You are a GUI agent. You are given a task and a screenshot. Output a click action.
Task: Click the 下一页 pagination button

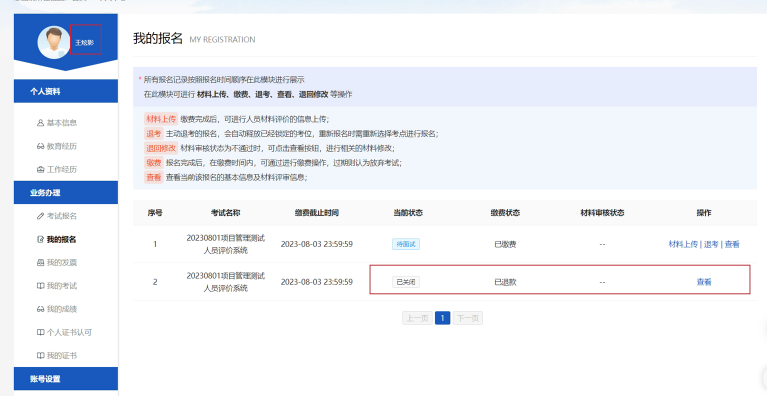[x=468, y=318]
